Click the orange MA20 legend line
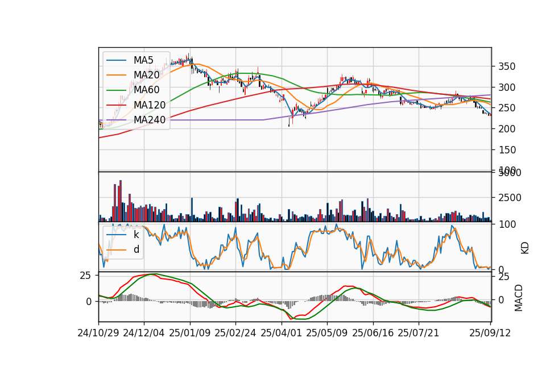The height and width of the screenshot is (392, 546). [116, 75]
